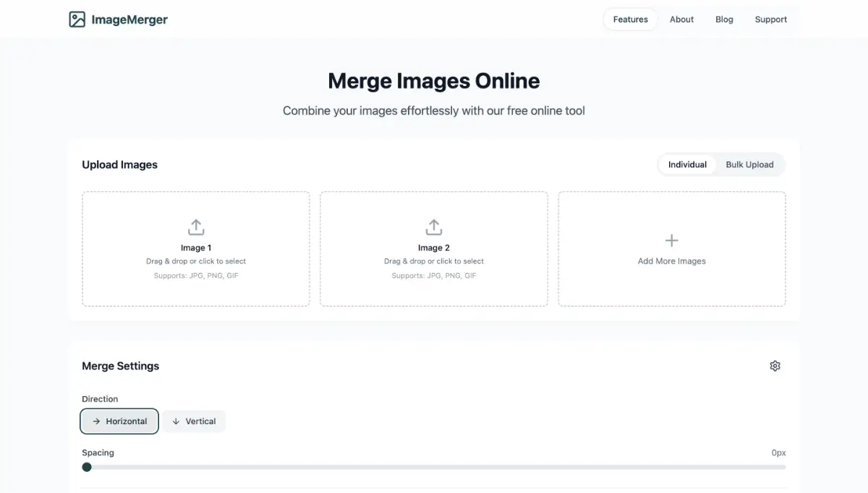The width and height of the screenshot is (868, 493).
Task: Click the down arrow icon on Vertical button
Action: 175,421
